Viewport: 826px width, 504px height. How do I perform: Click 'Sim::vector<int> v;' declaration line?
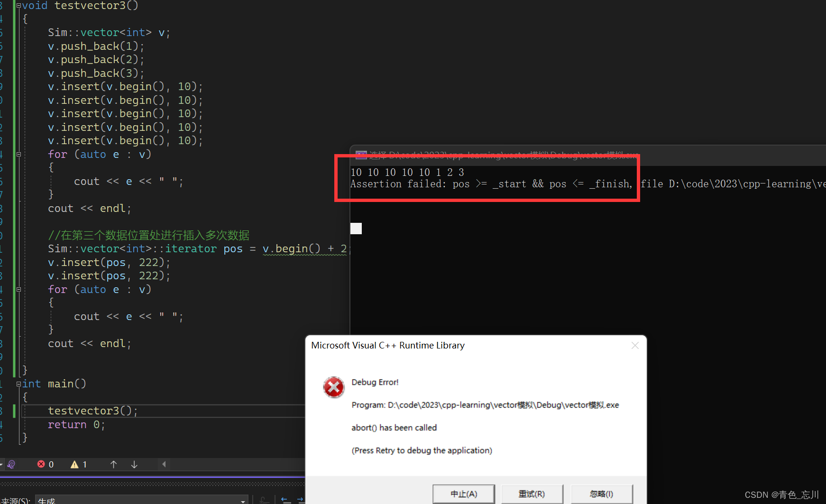[109, 32]
